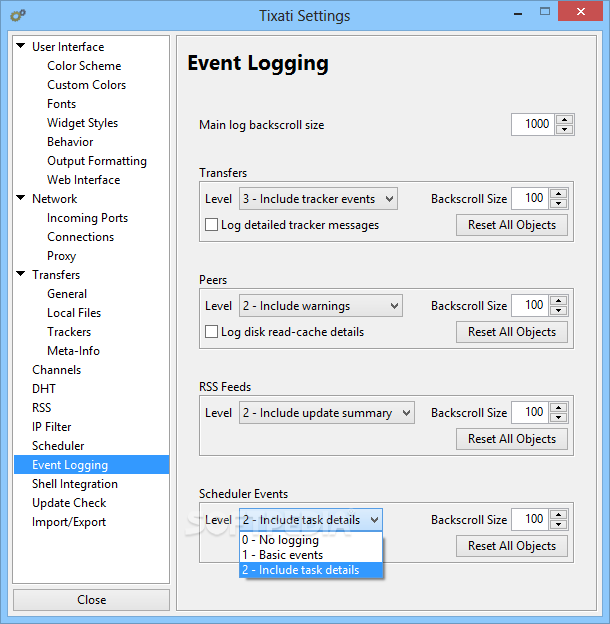
Task: Decrease RSS Feeds Backscroll Size value
Action: click(558, 417)
